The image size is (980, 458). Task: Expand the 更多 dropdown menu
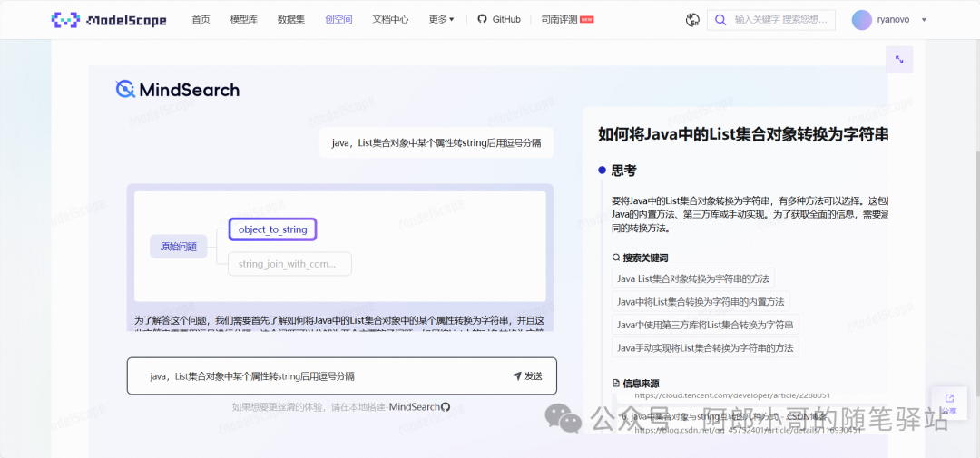pos(441,19)
